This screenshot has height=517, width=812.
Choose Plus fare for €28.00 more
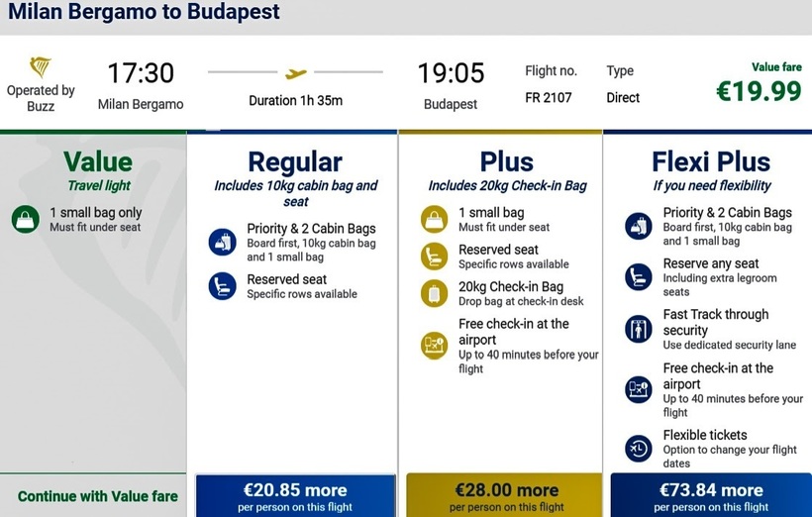coord(506,495)
